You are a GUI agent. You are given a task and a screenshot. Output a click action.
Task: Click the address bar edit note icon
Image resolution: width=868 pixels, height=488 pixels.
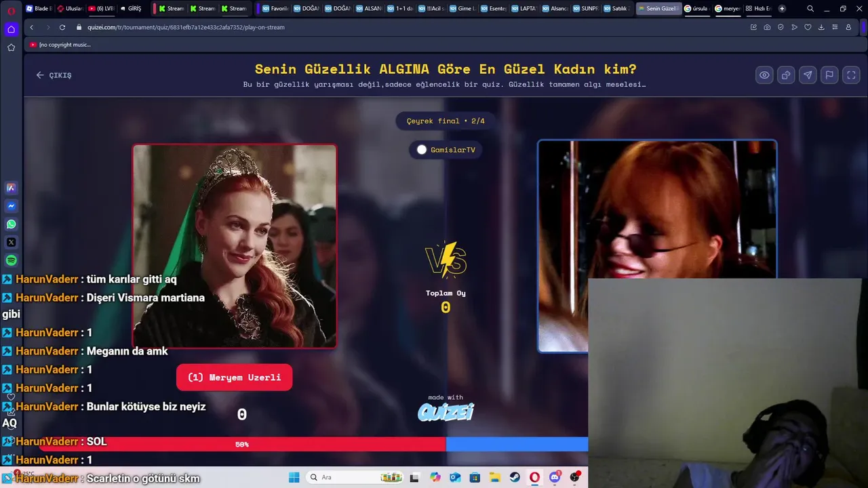pyautogui.click(x=753, y=27)
